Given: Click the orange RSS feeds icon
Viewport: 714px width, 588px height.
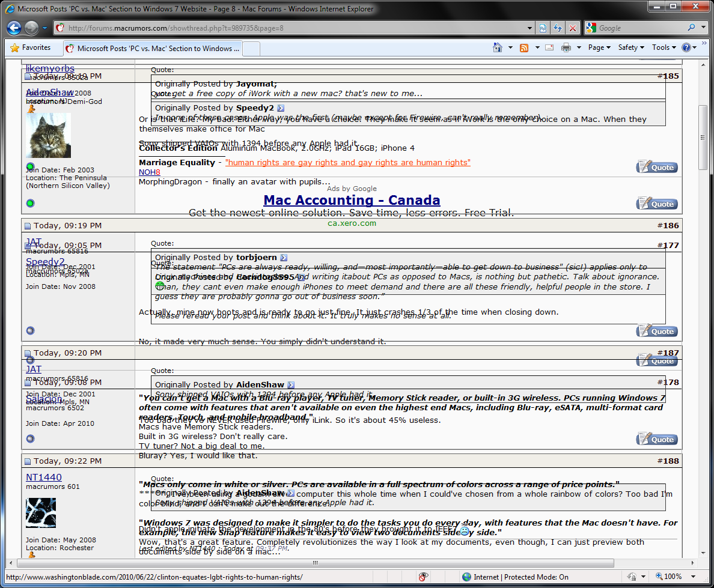Looking at the screenshot, I should tap(524, 48).
